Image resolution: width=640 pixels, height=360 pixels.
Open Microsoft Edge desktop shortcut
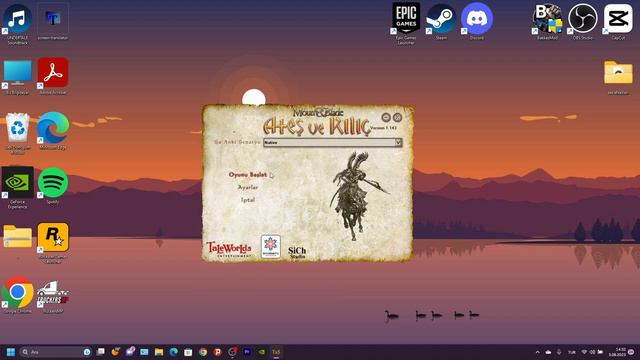[x=53, y=131]
